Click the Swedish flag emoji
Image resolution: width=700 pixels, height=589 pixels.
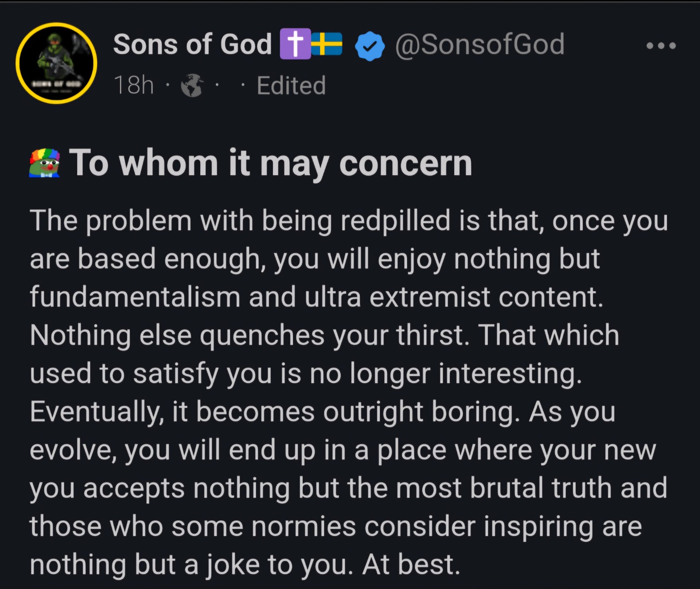click(x=327, y=44)
